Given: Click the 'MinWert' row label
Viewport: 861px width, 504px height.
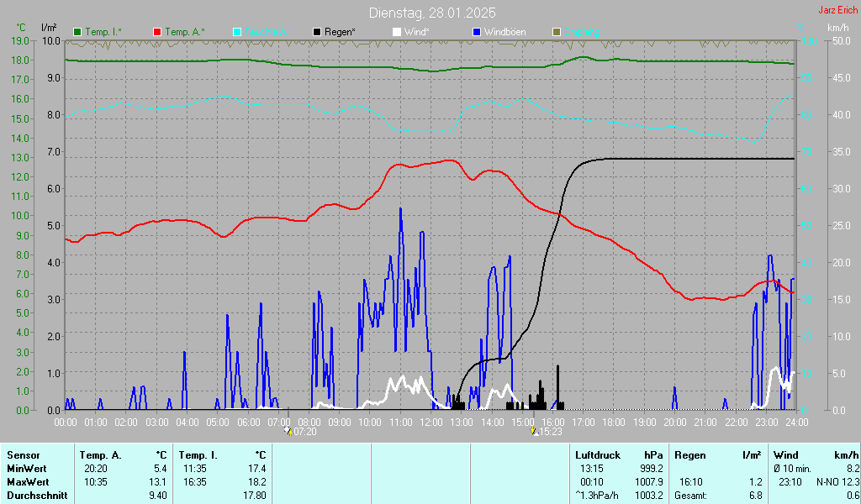Looking at the screenshot, I should pyautogui.click(x=26, y=469).
